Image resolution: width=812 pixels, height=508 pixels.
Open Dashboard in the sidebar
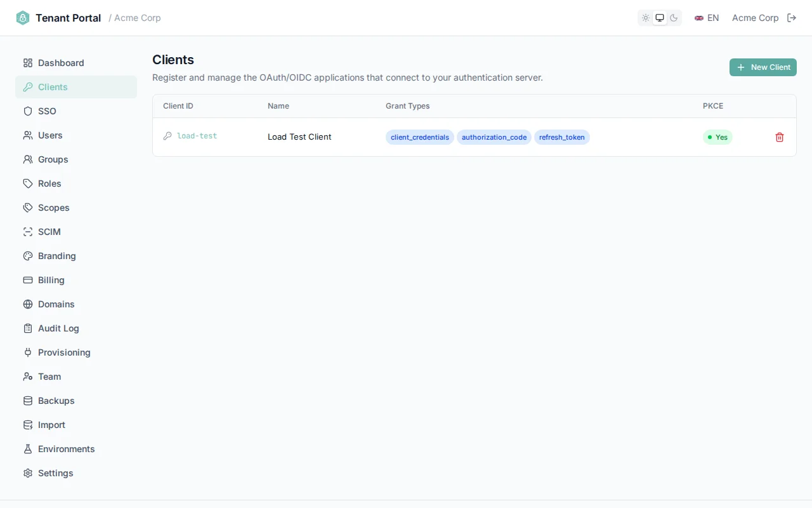tap(76, 63)
